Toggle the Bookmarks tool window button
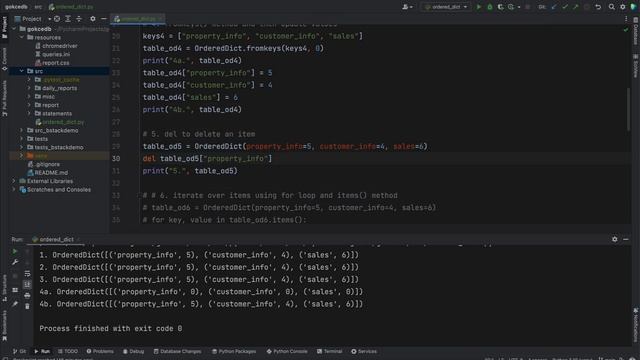The image size is (640, 360). 4,325
